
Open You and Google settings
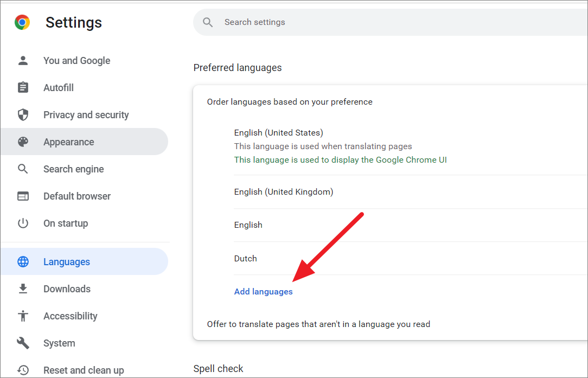coord(85,60)
